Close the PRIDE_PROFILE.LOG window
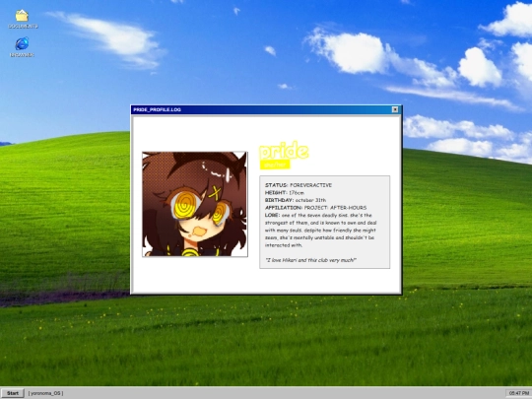The image size is (532, 399). [x=395, y=109]
